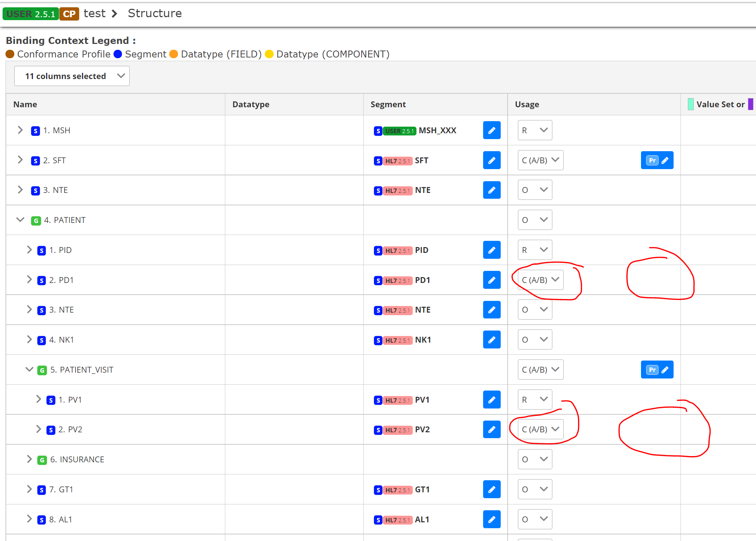Click the green G icon of INSURANCE group

coord(42,460)
